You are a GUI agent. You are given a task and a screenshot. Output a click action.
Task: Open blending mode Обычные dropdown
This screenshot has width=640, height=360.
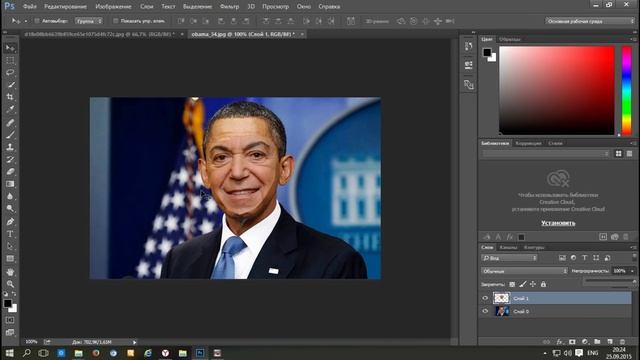click(x=524, y=271)
